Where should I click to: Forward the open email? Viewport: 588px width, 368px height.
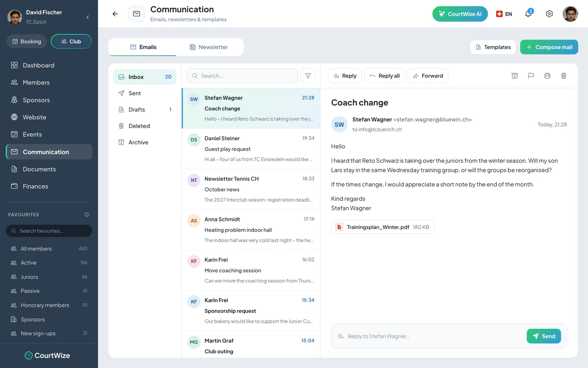(428, 76)
